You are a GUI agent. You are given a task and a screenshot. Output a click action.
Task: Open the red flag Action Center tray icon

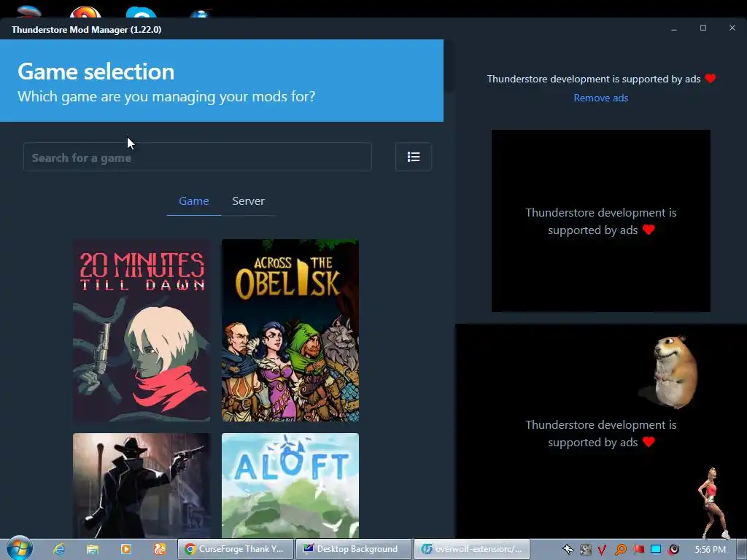coord(638,550)
